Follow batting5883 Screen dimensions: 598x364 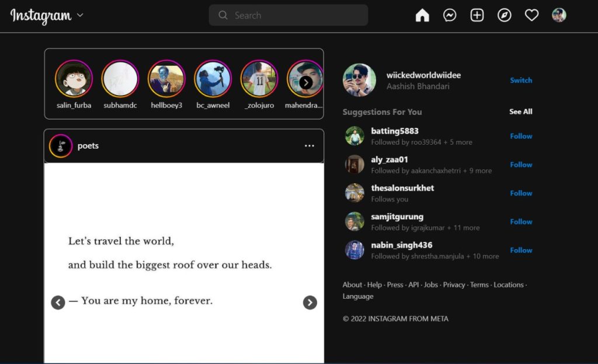point(521,136)
